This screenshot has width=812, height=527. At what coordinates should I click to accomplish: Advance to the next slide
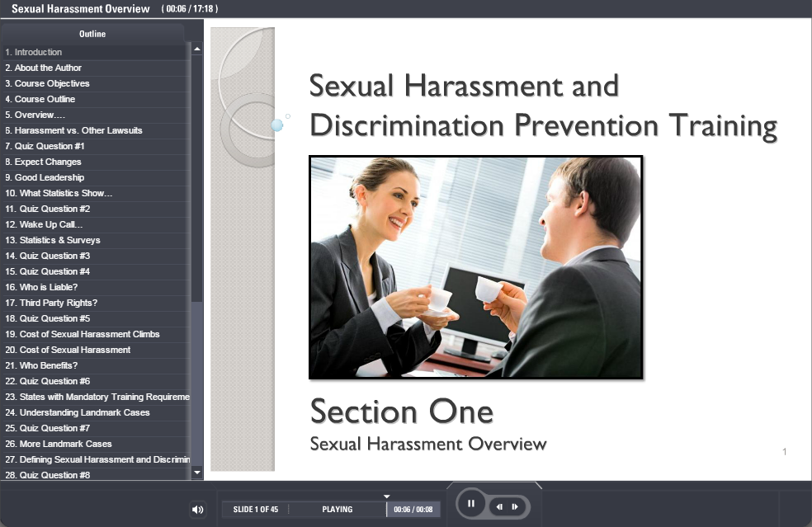click(x=515, y=506)
